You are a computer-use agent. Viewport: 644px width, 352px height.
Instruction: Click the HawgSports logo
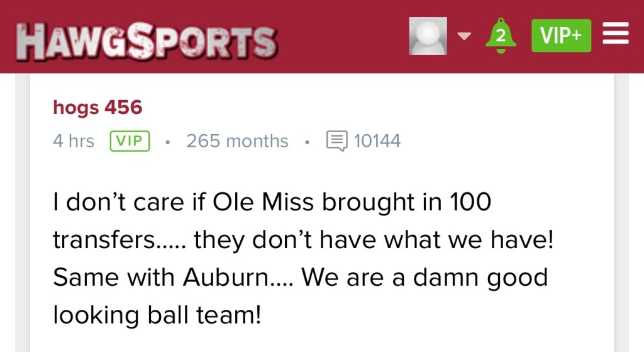[146, 40]
